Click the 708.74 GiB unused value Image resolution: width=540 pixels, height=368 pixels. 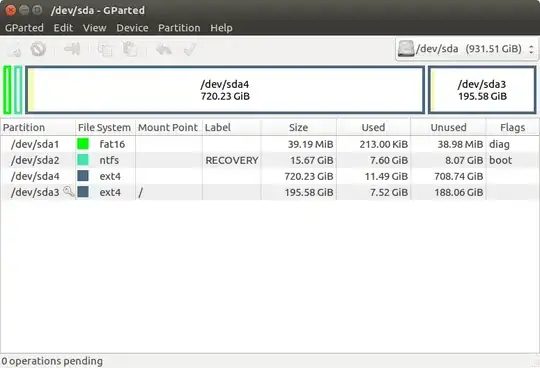point(459,176)
